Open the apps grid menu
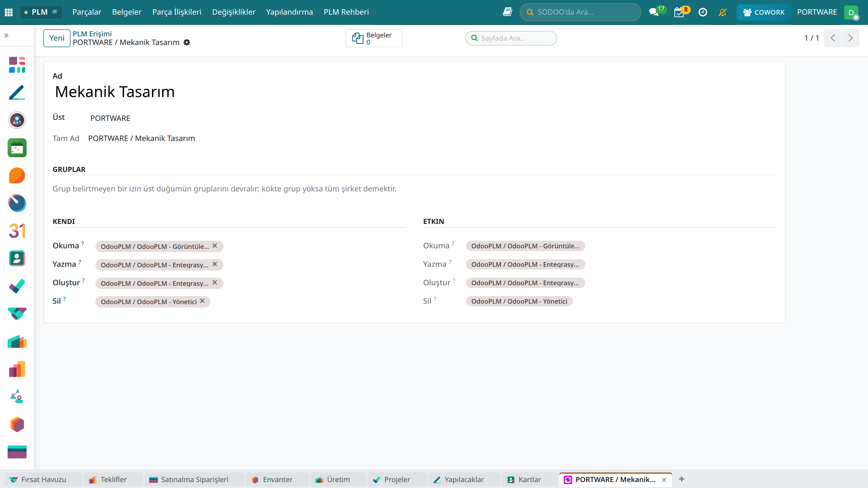 [x=9, y=12]
